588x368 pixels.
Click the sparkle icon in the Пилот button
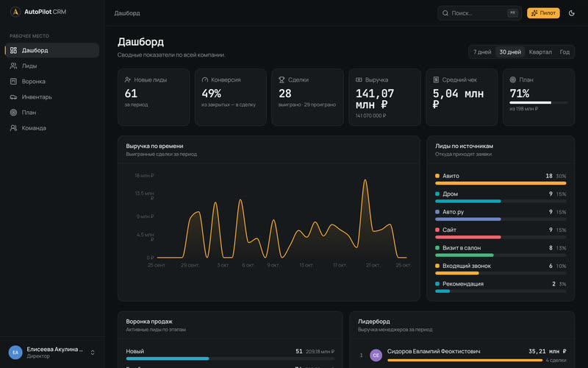pos(534,13)
